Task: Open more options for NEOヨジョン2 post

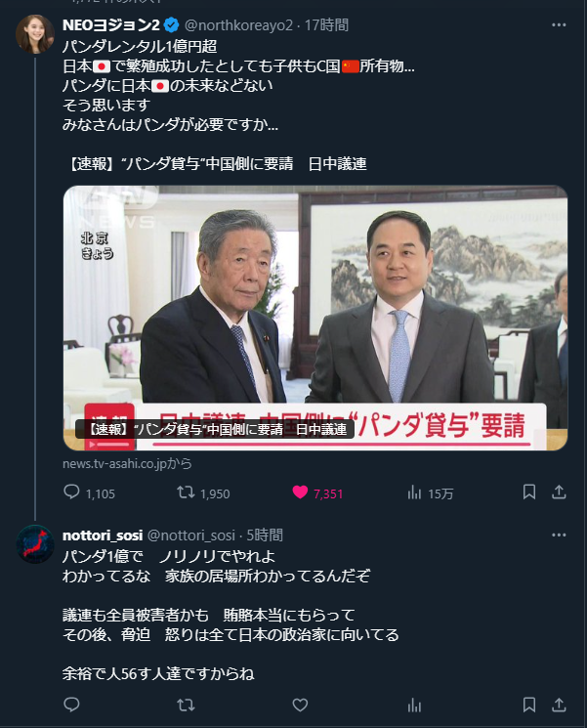Action: pos(559,24)
